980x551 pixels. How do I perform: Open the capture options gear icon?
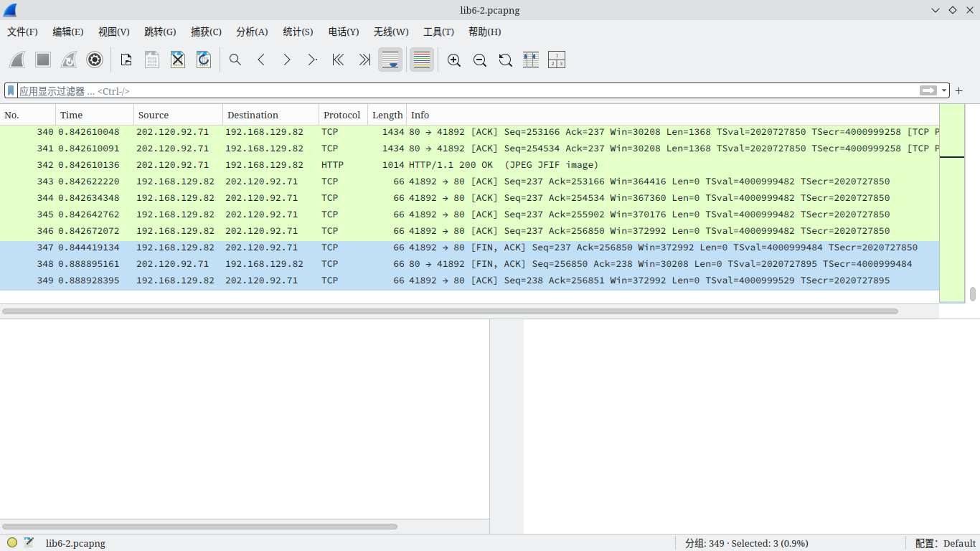(x=95, y=60)
